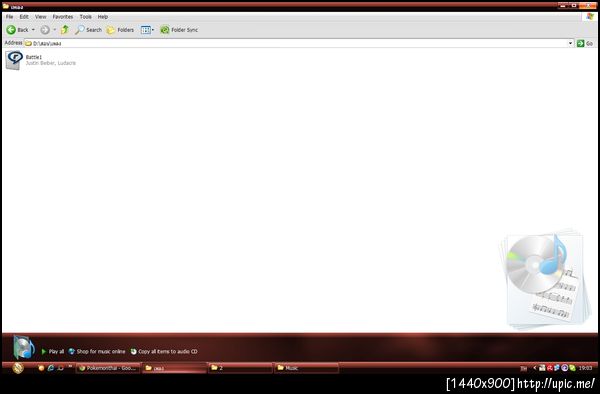The height and width of the screenshot is (394, 600).
Task: Select the Battle1 media file icon
Action: pos(14,60)
